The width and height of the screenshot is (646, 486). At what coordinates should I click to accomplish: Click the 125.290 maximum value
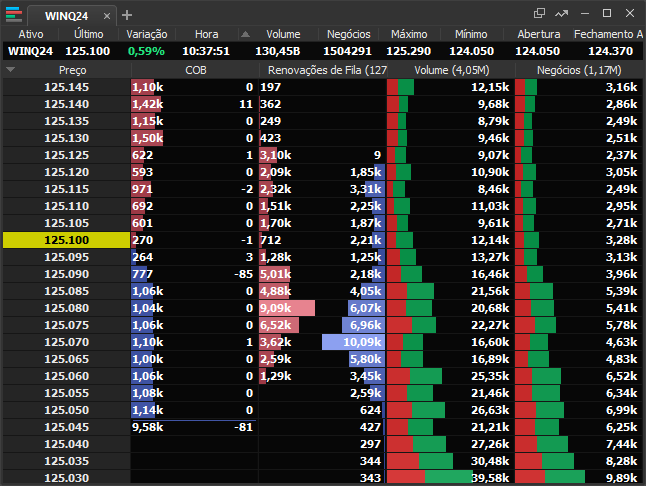pyautogui.click(x=408, y=51)
